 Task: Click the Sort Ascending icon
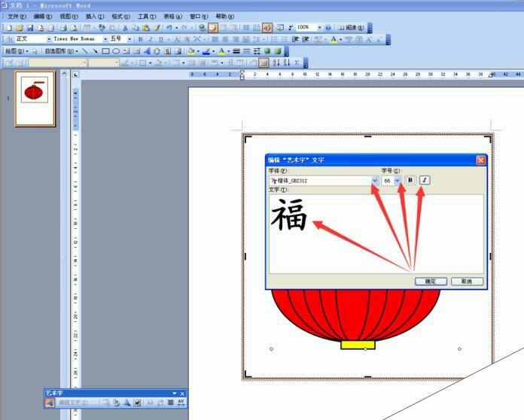[x=276, y=62]
